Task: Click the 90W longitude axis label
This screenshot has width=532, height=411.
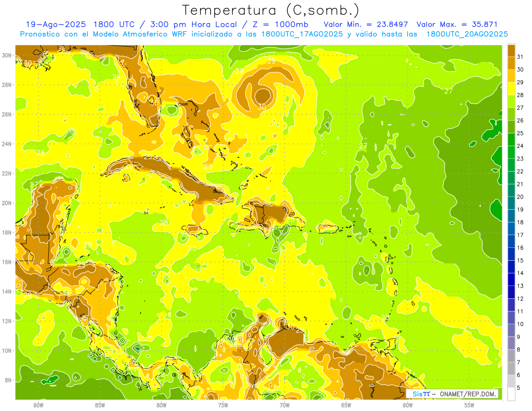Action: tap(38, 405)
